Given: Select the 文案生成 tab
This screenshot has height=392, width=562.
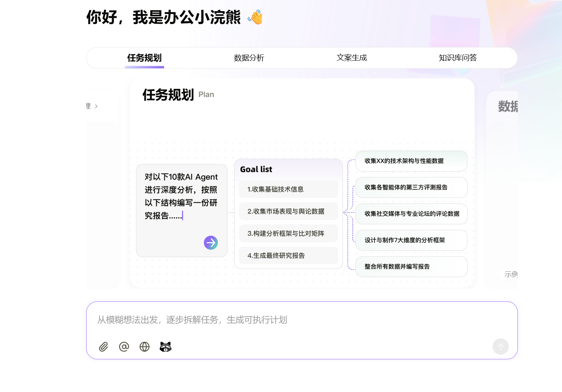Looking at the screenshot, I should pyautogui.click(x=351, y=58).
